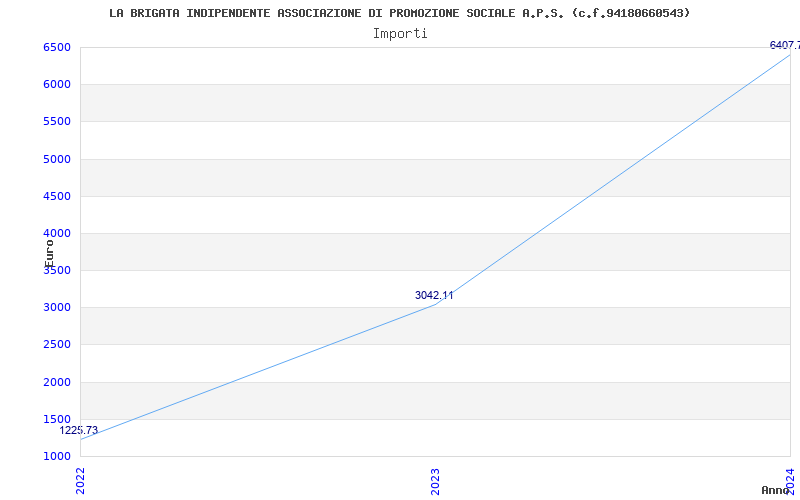Click the 2000 y-axis value
The height and width of the screenshot is (500, 800).
57,382
